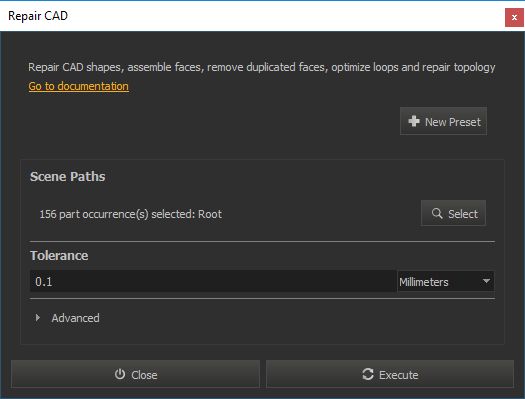Image resolution: width=525 pixels, height=399 pixels.
Task: Click the units dropdown arrow
Action: click(x=486, y=281)
